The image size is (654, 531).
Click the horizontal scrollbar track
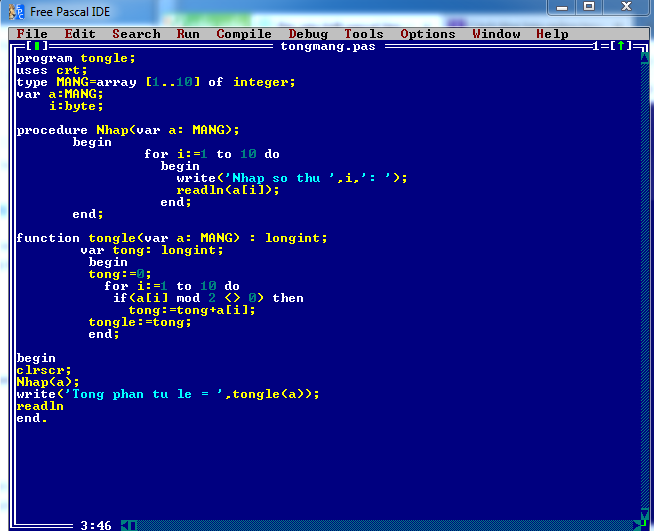pyautogui.click(x=384, y=525)
